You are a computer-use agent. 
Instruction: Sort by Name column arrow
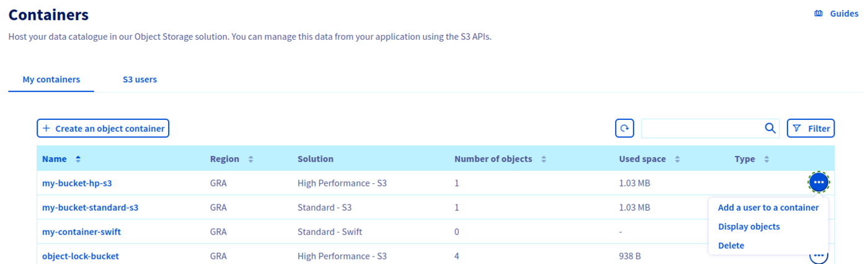pyautogui.click(x=78, y=159)
